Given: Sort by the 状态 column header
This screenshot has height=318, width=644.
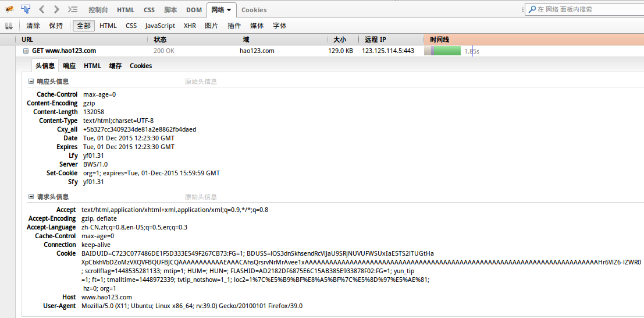Looking at the screenshot, I should [x=193, y=40].
